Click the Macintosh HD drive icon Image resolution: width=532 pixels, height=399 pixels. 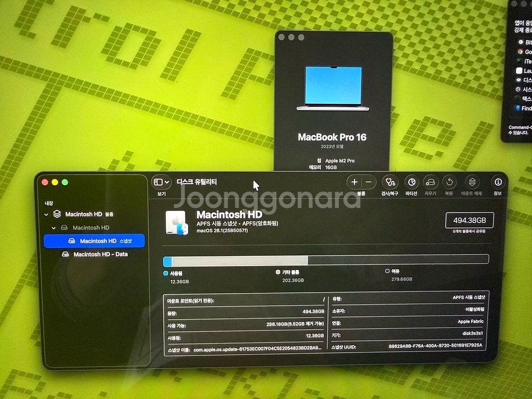coord(176,222)
